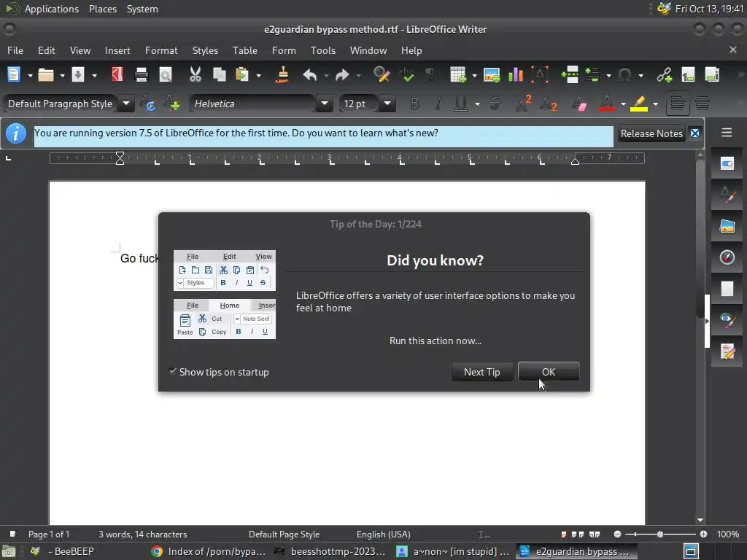The image size is (747, 560).
Task: Insert a page break
Action: pyautogui.click(x=570, y=75)
